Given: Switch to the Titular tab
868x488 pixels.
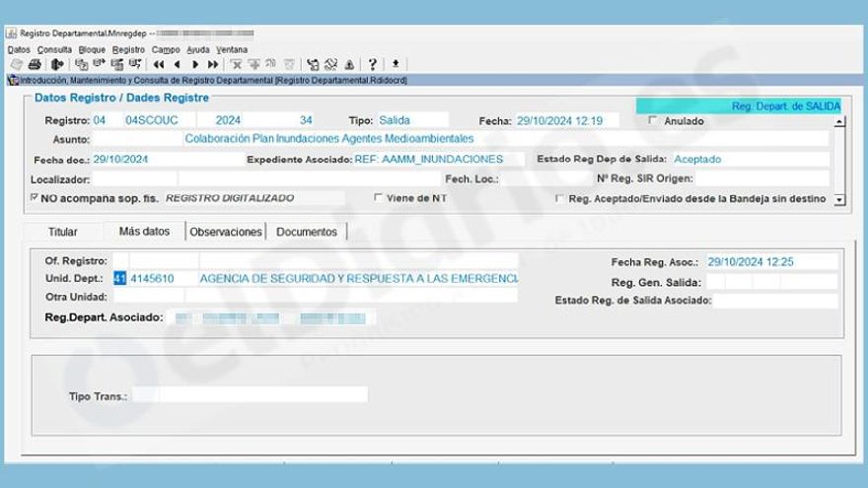Looking at the screenshot, I should [x=63, y=232].
